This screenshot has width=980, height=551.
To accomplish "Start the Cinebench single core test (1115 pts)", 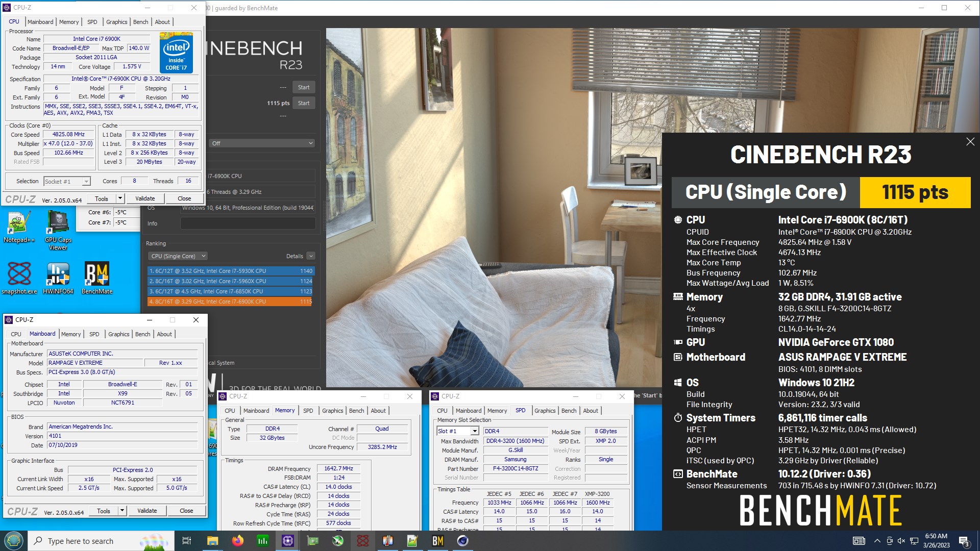I will pos(304,103).
